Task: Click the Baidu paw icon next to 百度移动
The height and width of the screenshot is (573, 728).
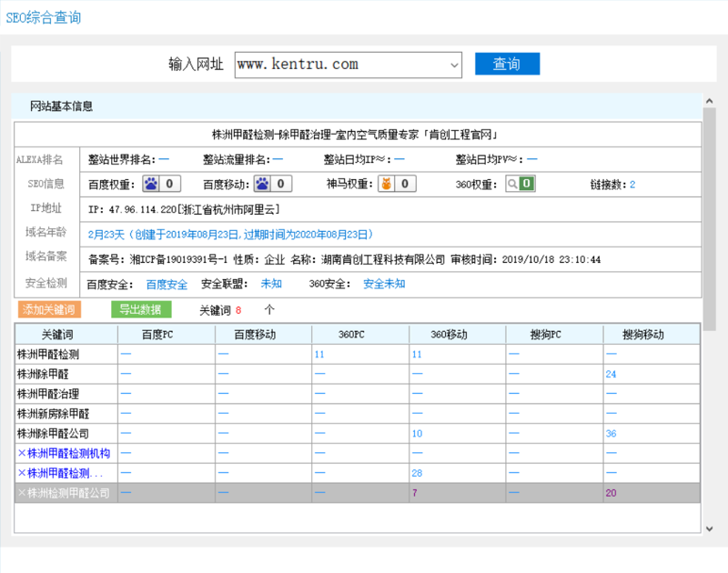Action: (262, 184)
